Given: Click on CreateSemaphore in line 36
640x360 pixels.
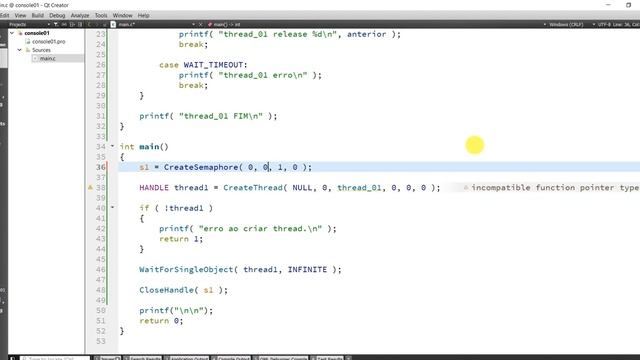Looking at the screenshot, I should point(200,167).
